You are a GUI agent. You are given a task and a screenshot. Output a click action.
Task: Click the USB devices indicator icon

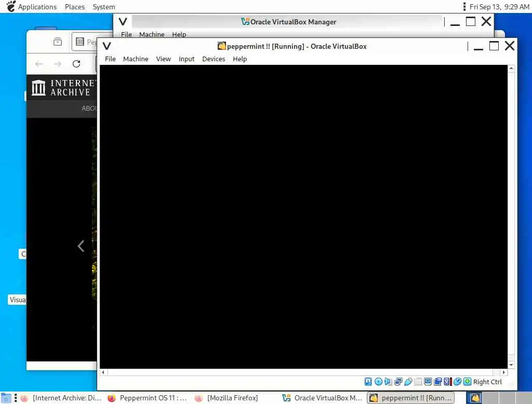point(408,382)
